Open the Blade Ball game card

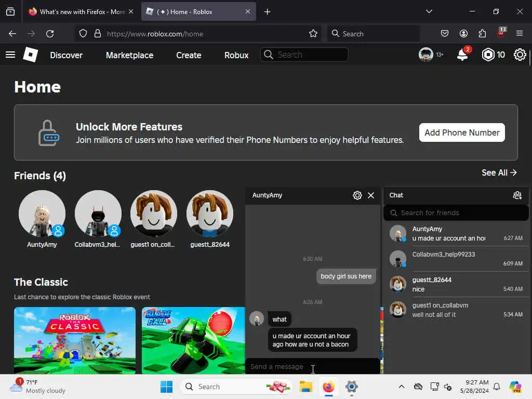(193, 341)
